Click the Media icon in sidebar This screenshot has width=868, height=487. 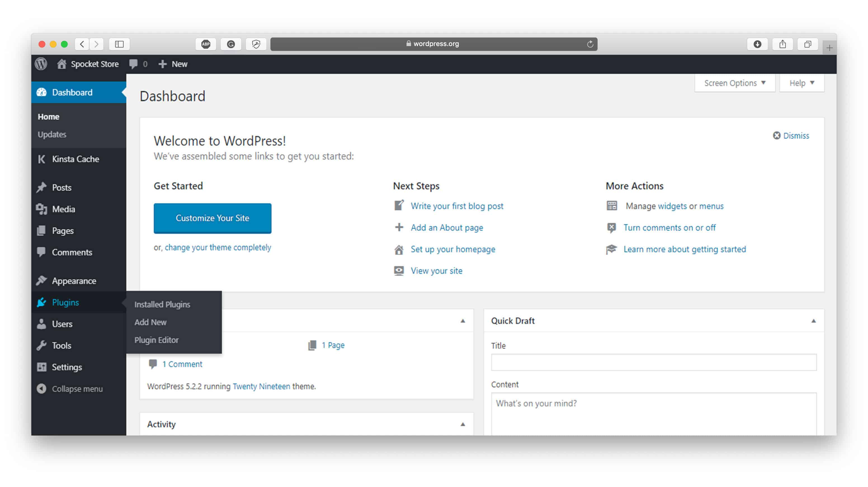tap(41, 209)
